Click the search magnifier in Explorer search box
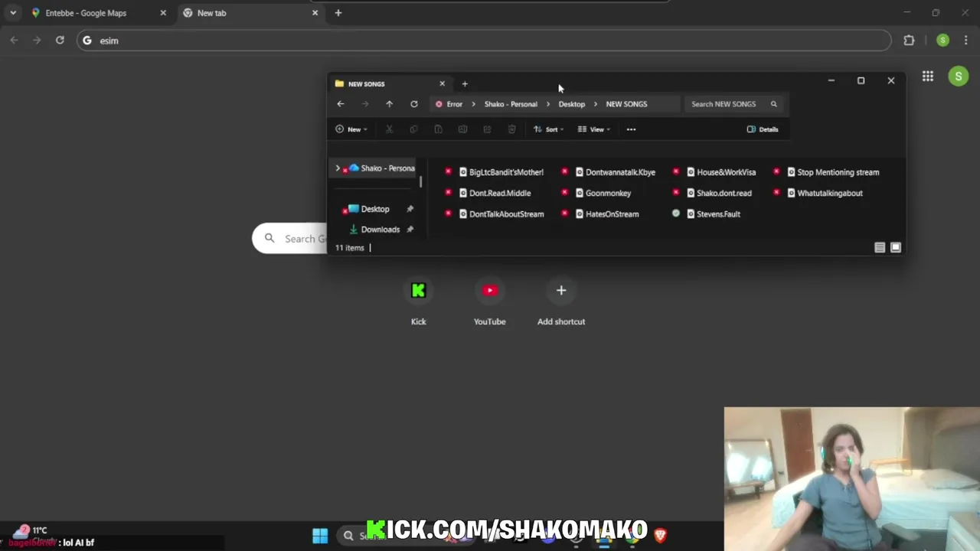The height and width of the screenshot is (551, 980). coord(773,104)
